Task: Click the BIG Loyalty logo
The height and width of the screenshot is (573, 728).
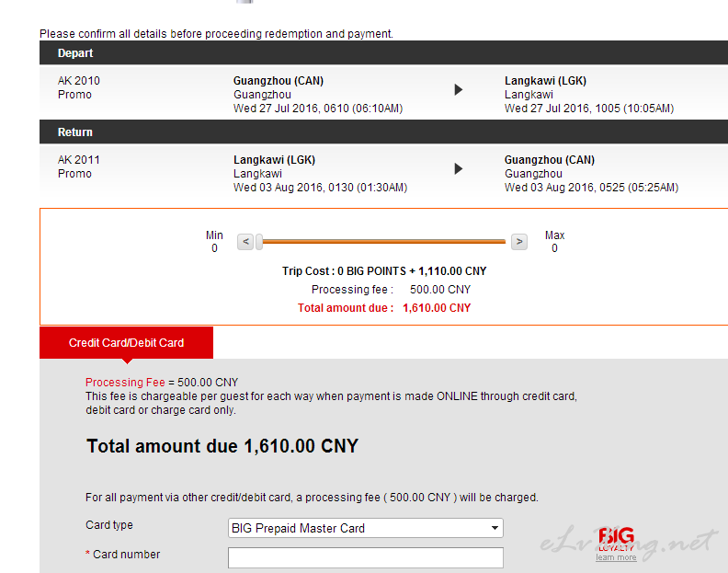Action: [616, 538]
